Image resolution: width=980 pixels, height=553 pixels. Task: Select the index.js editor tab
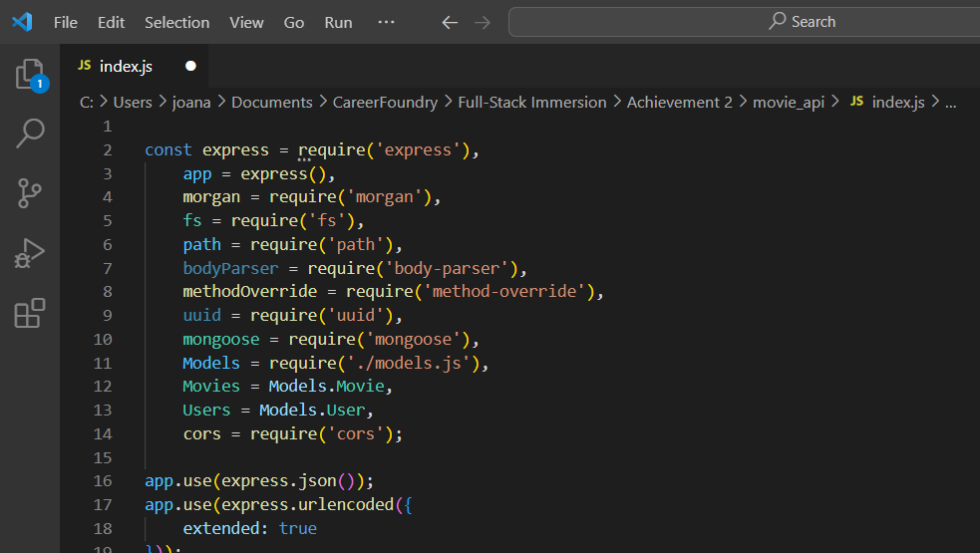click(x=126, y=66)
